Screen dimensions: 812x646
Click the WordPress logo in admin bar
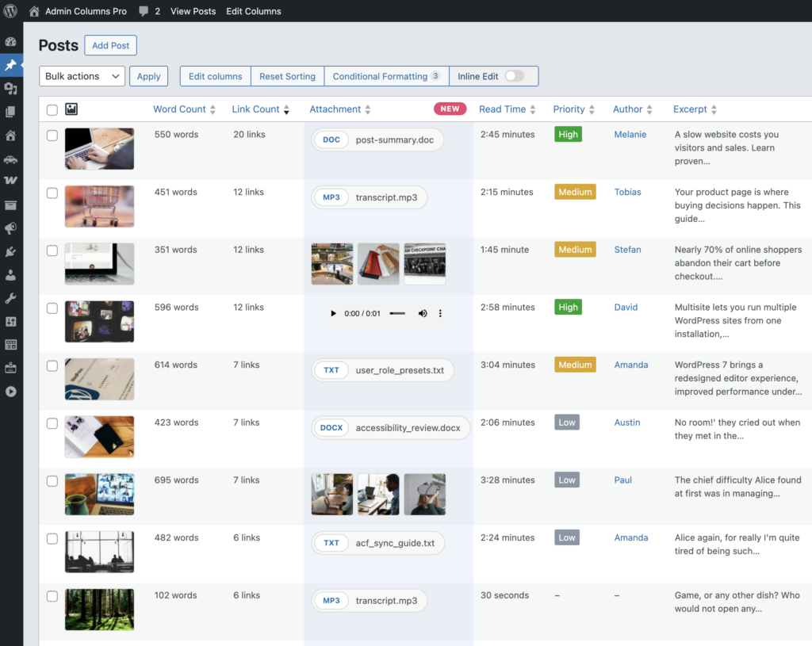11,11
